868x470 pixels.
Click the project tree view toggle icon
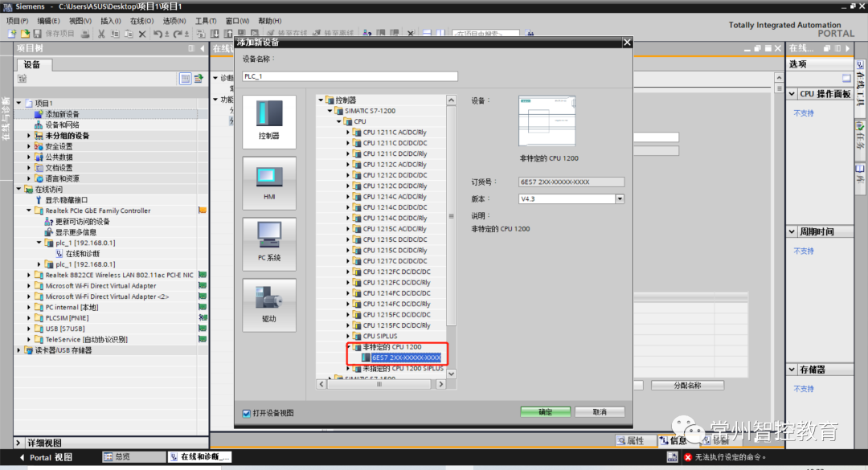tap(186, 79)
